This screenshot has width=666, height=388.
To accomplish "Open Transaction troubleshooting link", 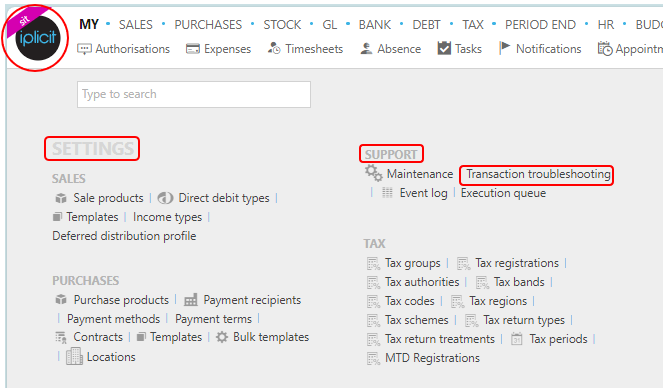I will [x=538, y=174].
